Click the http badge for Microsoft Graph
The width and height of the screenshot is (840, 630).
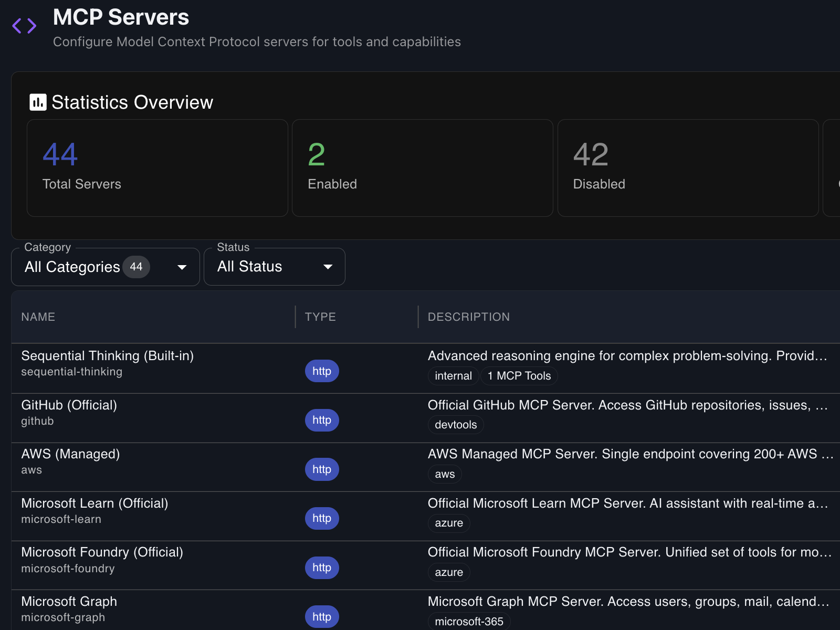(x=322, y=617)
